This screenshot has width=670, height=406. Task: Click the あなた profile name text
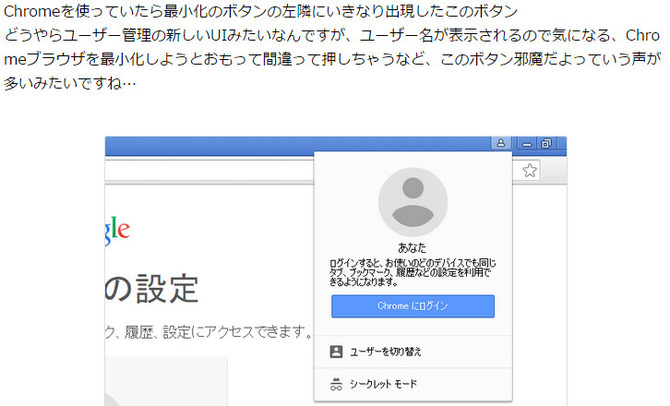pyautogui.click(x=412, y=247)
